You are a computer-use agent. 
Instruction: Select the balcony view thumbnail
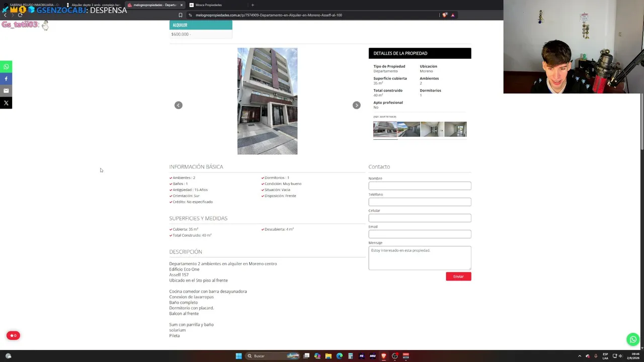click(x=409, y=129)
